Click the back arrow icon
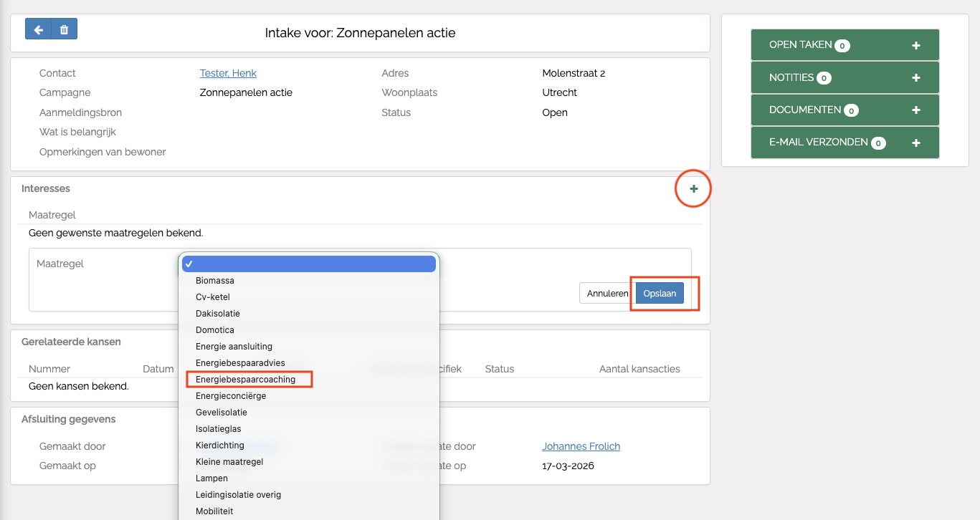 coord(39,29)
